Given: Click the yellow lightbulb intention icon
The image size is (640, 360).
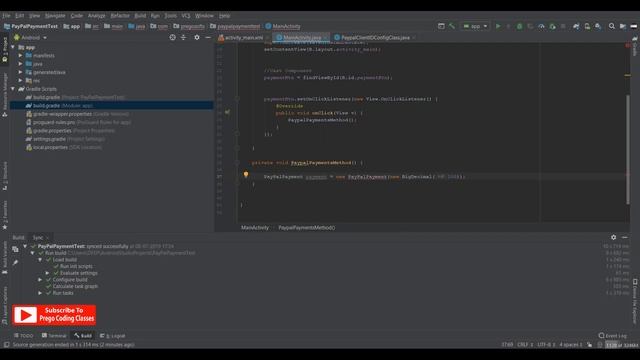Looking at the screenshot, I should point(246,174).
